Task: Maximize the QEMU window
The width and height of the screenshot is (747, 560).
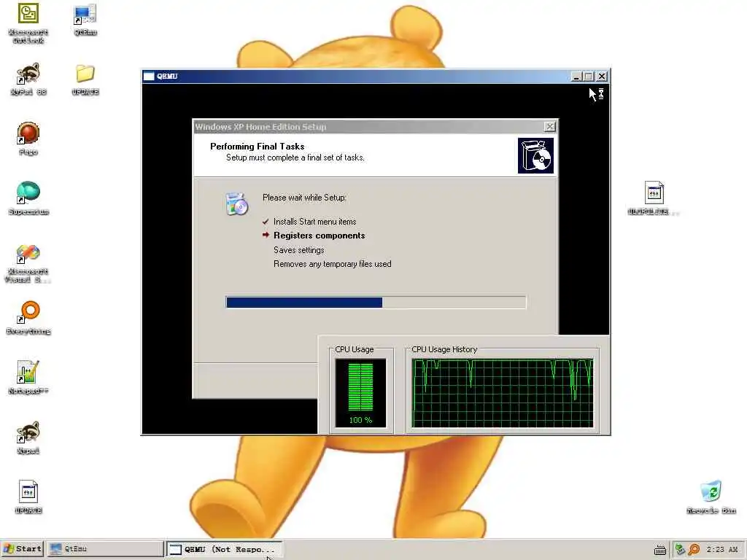Action: pyautogui.click(x=589, y=76)
